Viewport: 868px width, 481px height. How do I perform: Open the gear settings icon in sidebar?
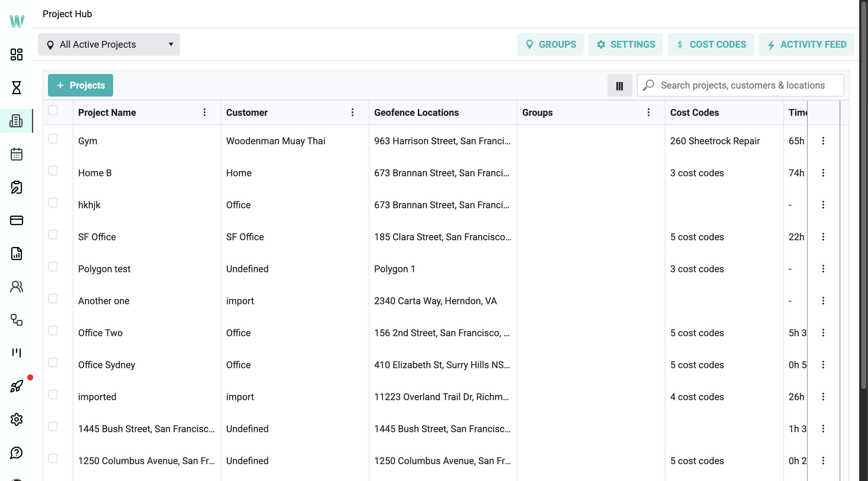16,419
